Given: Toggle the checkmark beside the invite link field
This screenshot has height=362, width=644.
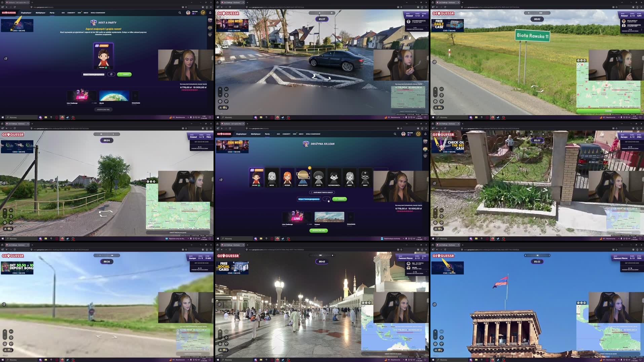Looking at the screenshot, I should [x=327, y=199].
